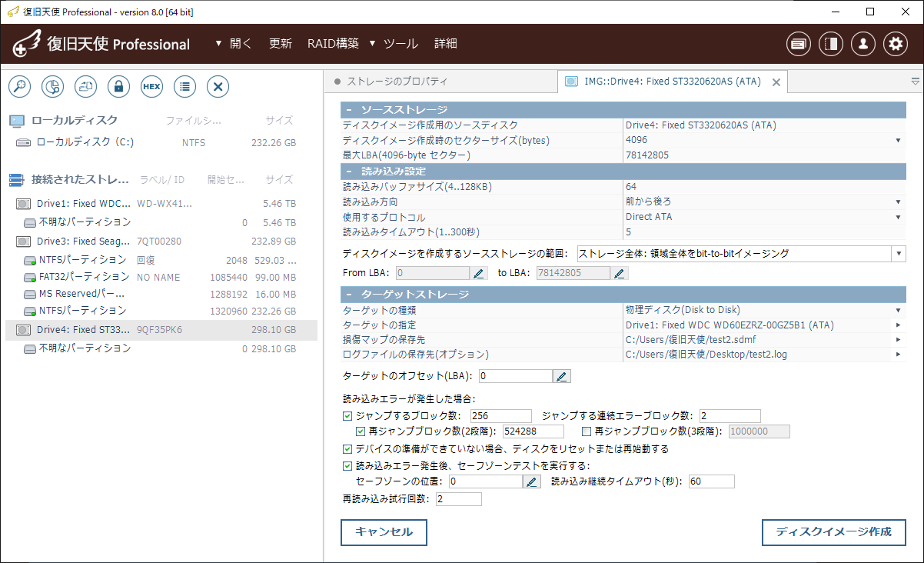The width and height of the screenshot is (924, 563).
Task: Enable 再ジャンプブロック数(3段階) checkbox
Action: coord(587,431)
